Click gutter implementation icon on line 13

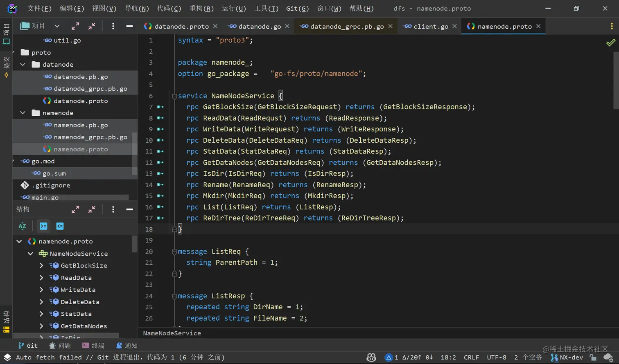160,174
